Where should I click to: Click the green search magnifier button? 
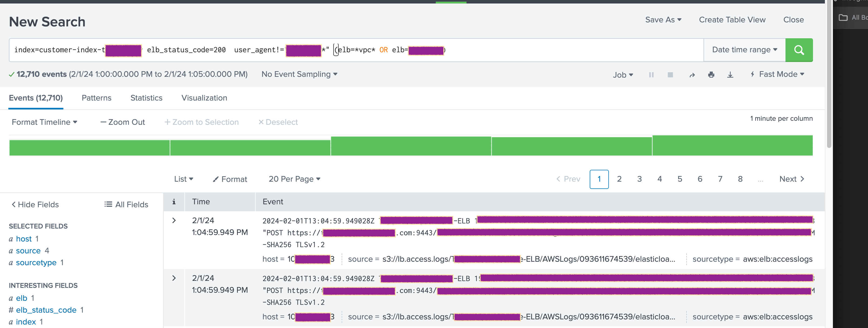tap(799, 50)
